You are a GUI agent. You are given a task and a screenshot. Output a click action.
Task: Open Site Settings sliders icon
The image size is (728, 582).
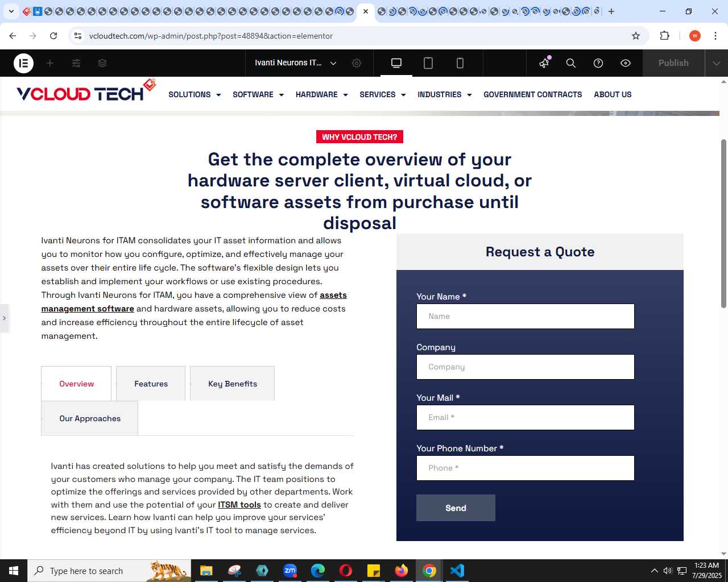point(76,63)
